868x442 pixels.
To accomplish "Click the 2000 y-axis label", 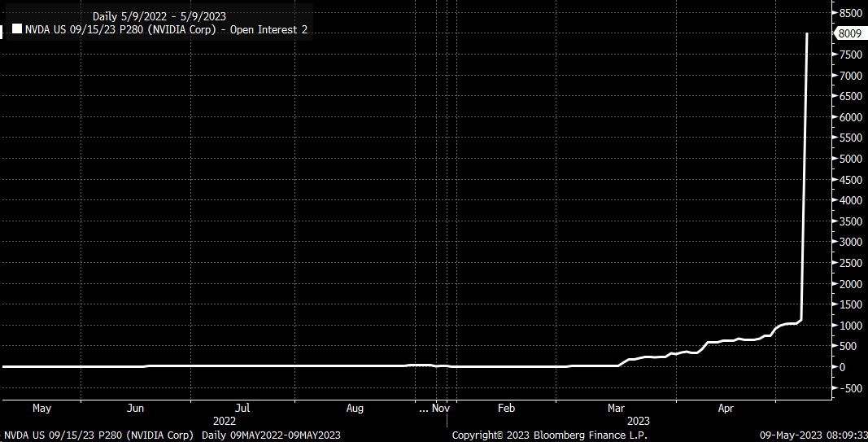I will 850,284.
